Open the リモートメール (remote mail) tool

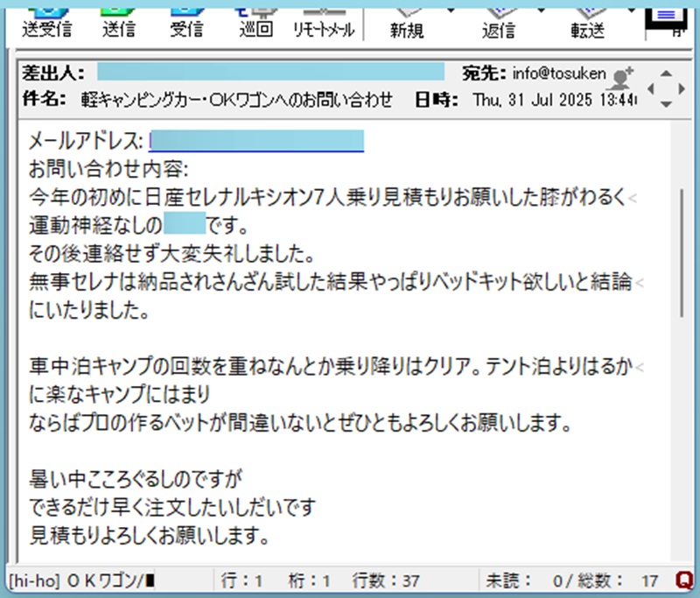pos(324,21)
